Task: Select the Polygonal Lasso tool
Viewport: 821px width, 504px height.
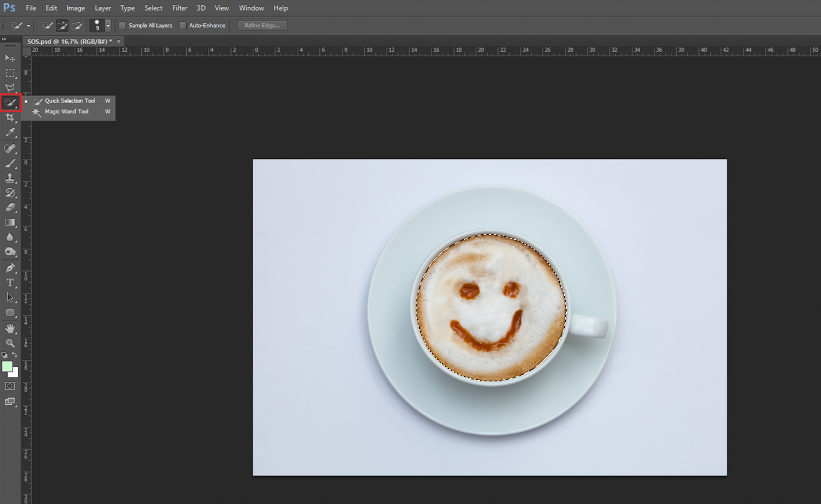Action: (10, 88)
